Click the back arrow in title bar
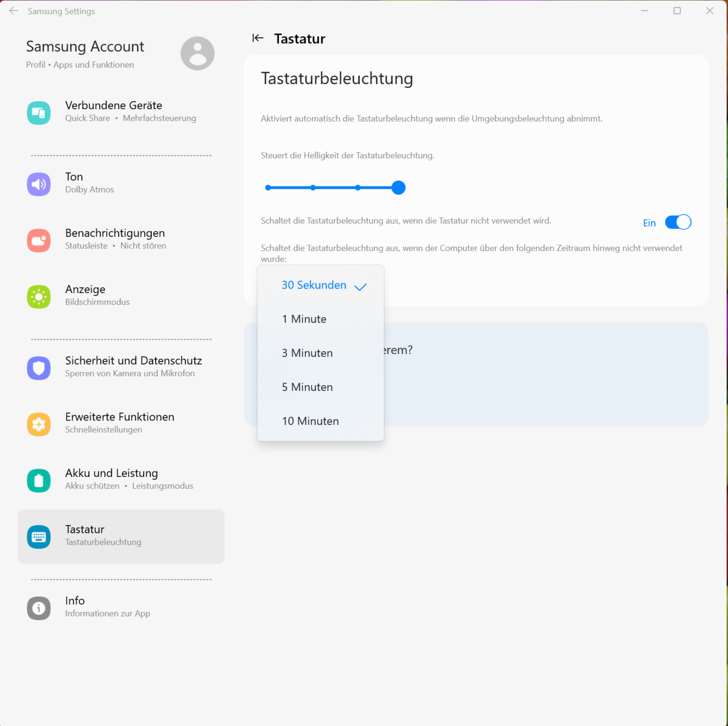This screenshot has width=728, height=726. coord(14,11)
